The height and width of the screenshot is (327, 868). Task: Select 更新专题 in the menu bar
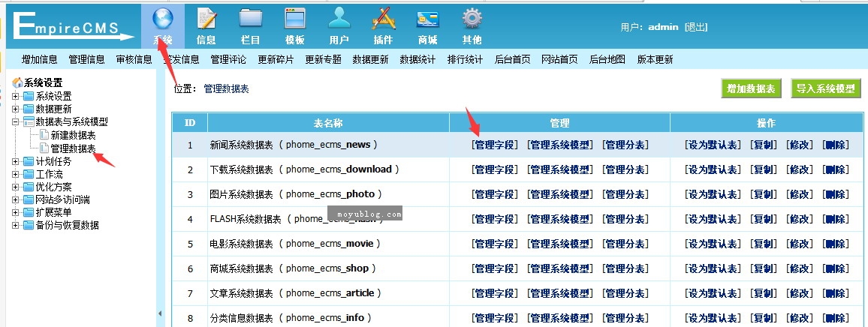(x=324, y=59)
